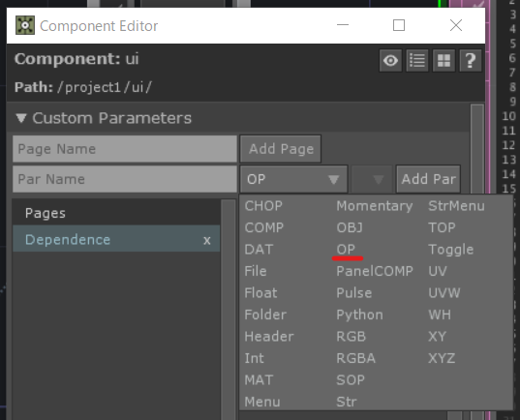Choose RGBA parameter type
The image size is (520, 420).
(x=355, y=358)
